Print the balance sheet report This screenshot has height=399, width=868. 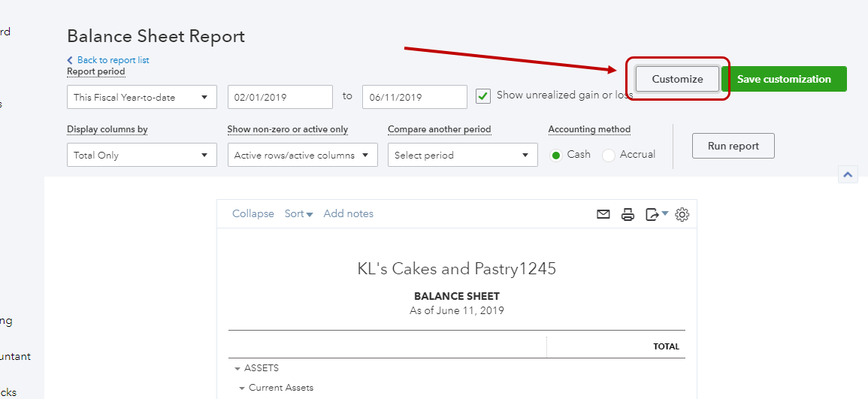click(x=628, y=214)
